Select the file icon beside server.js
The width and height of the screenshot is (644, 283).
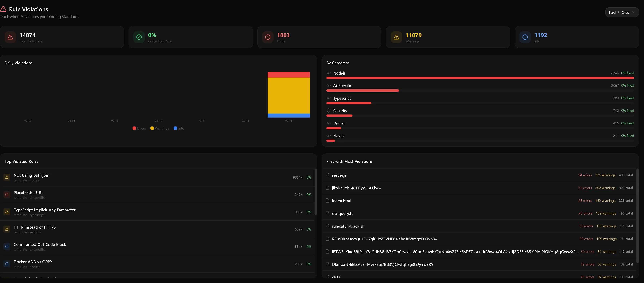point(327,175)
